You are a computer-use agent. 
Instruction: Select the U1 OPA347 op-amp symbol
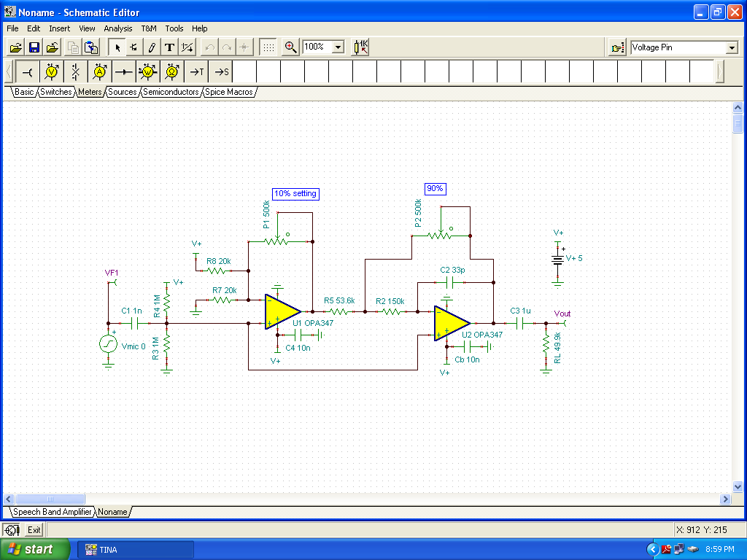[282, 312]
